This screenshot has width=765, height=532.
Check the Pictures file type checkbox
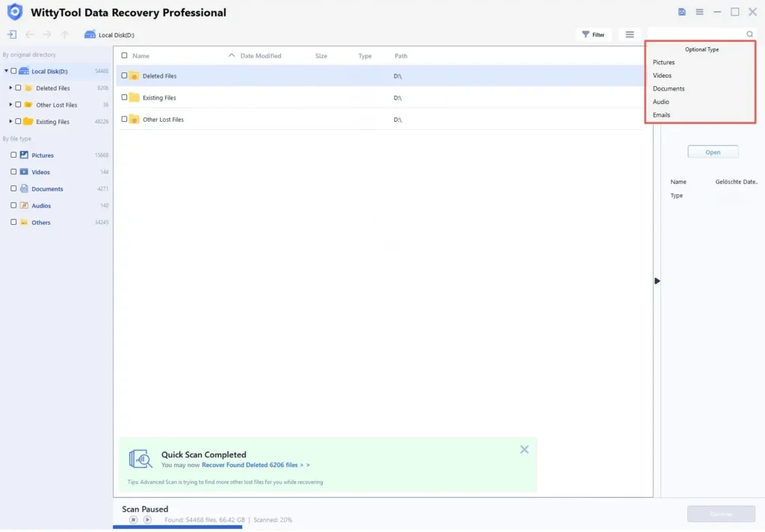pyautogui.click(x=13, y=155)
